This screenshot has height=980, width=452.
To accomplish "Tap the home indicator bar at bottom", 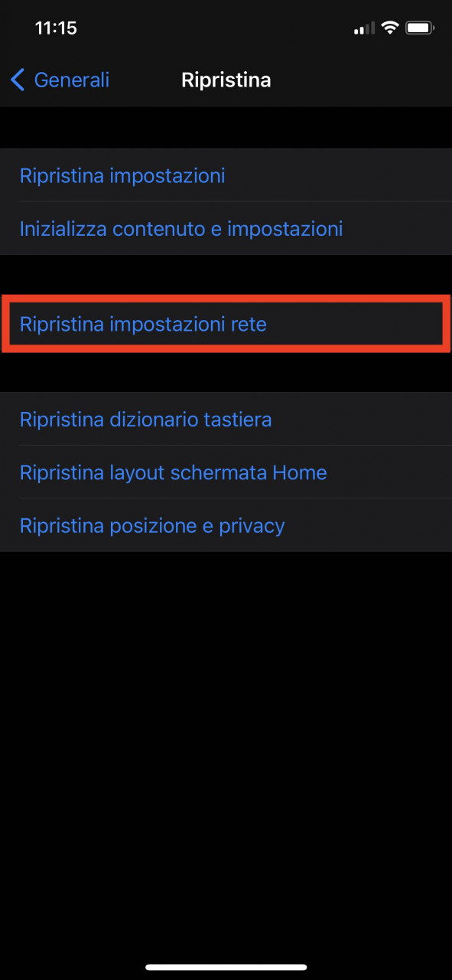I will (x=226, y=967).
